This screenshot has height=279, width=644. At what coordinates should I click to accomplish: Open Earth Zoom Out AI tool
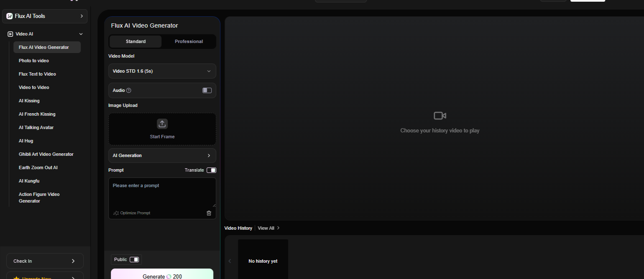pos(38,167)
